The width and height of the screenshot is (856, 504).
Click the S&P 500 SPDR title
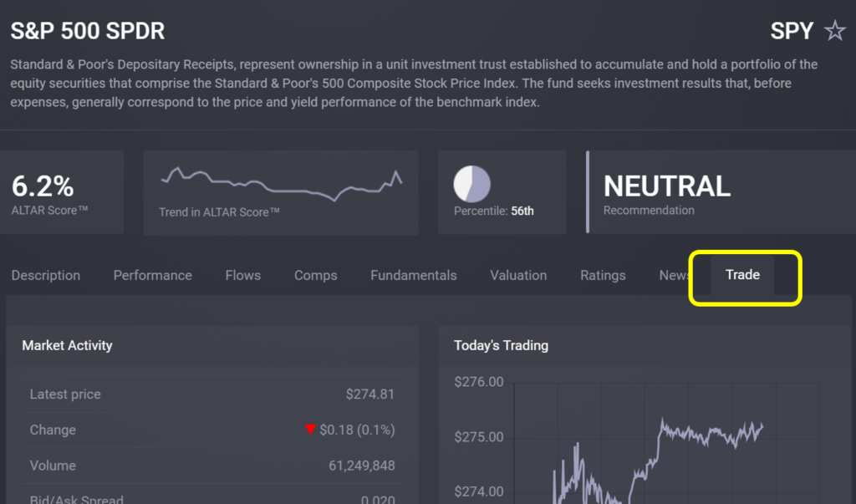point(87,31)
